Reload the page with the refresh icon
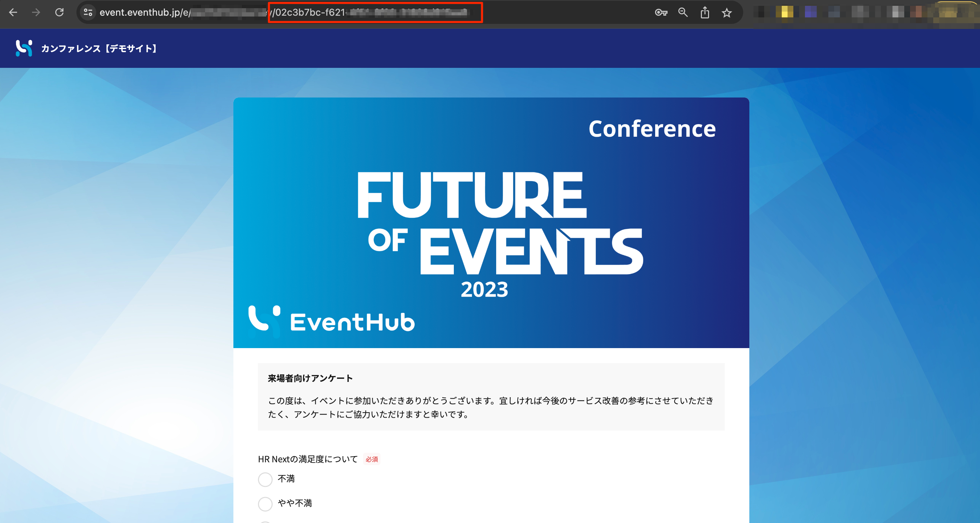 point(59,13)
